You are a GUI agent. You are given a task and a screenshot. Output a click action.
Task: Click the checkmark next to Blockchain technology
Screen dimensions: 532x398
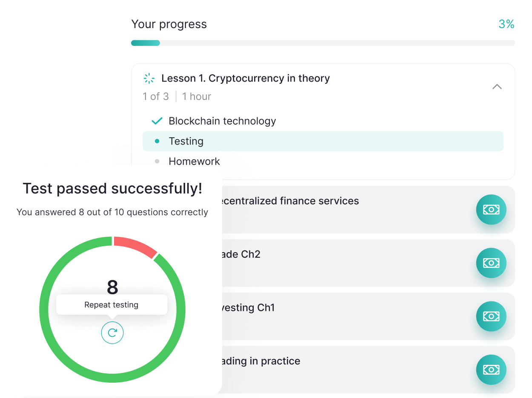157,121
